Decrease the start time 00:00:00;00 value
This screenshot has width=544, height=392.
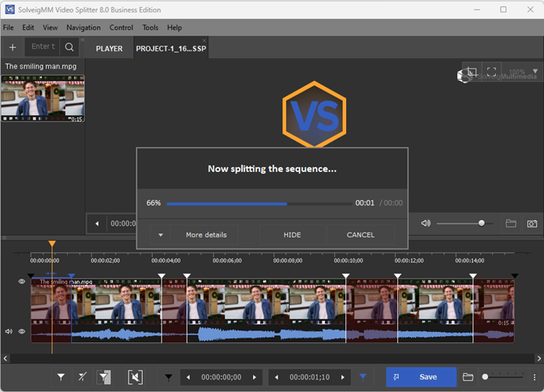click(x=188, y=377)
